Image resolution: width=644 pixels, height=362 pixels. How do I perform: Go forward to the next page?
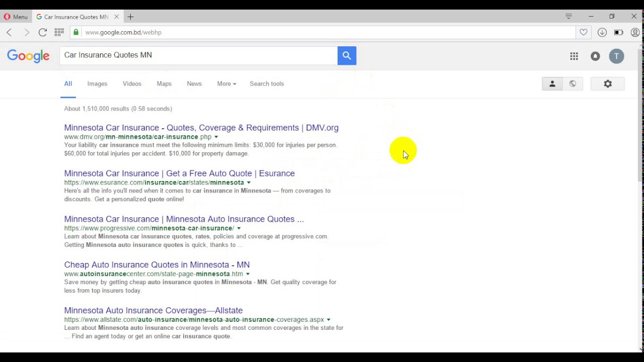click(x=27, y=32)
